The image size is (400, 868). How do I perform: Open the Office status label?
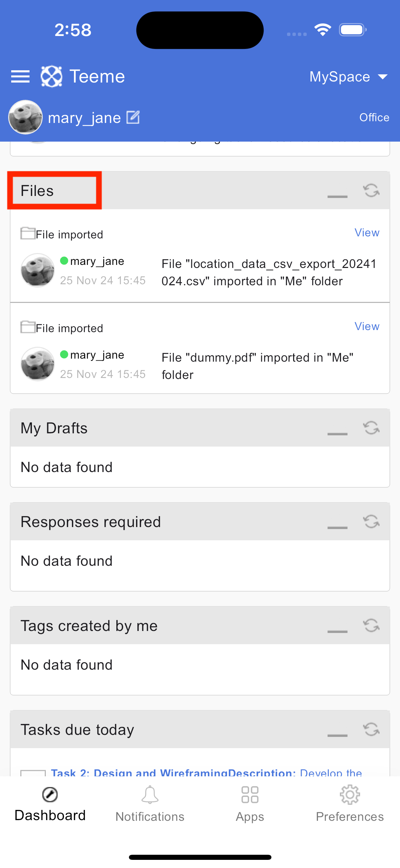pos(374,117)
